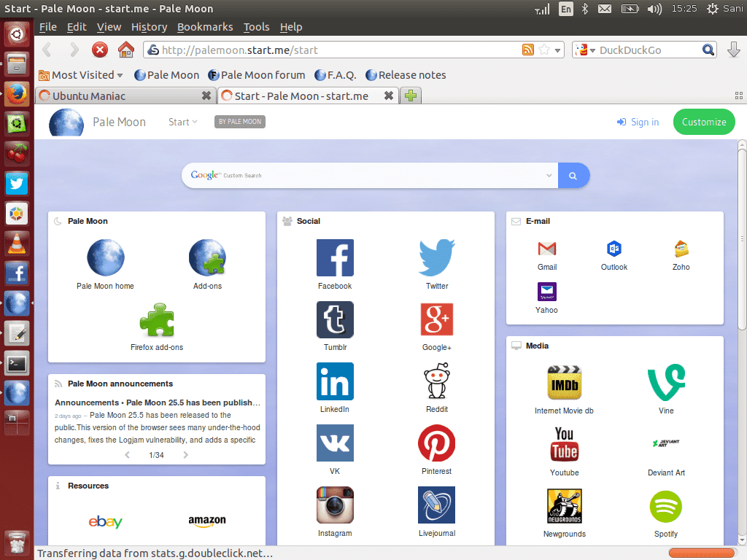List all tabs button at tab bar end
The width and height of the screenshot is (747, 560).
coord(739,96)
